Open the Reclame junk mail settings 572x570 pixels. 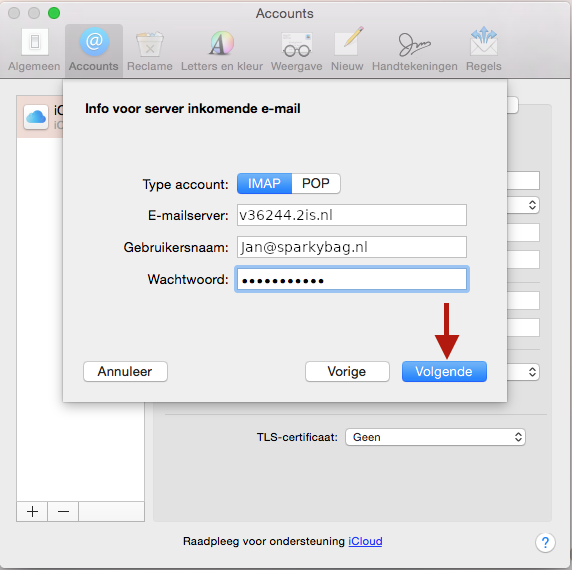pos(150,50)
